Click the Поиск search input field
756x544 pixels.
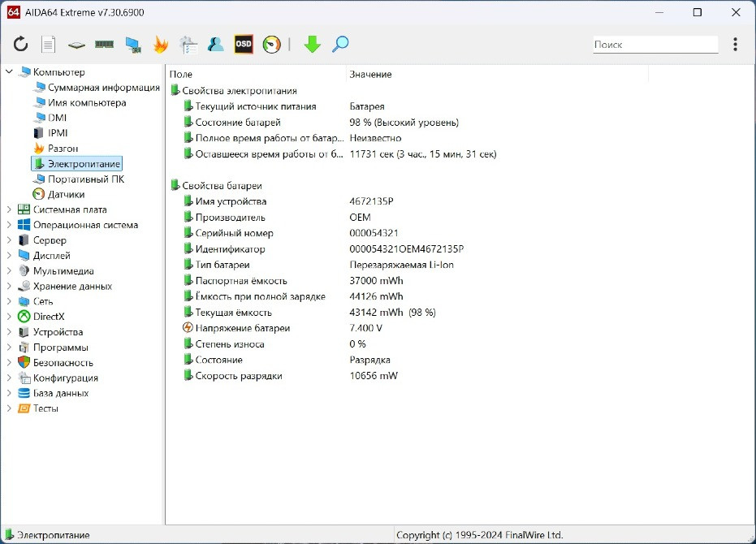pyautogui.click(x=654, y=45)
